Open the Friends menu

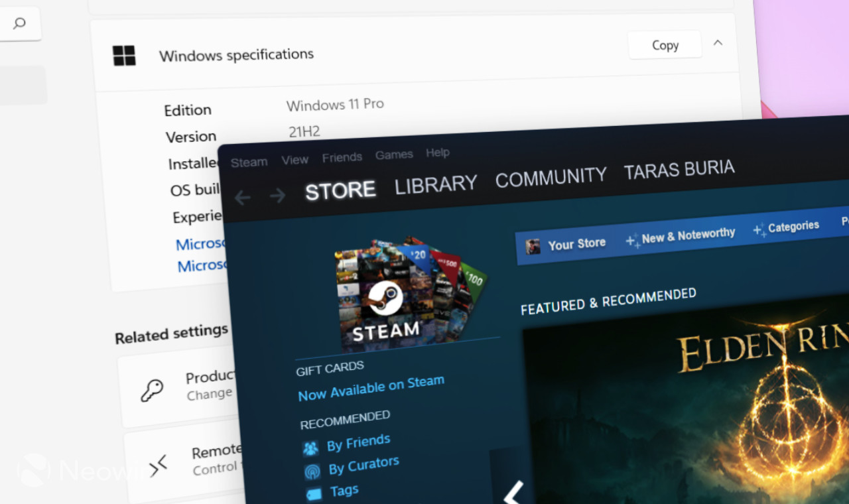pos(342,157)
